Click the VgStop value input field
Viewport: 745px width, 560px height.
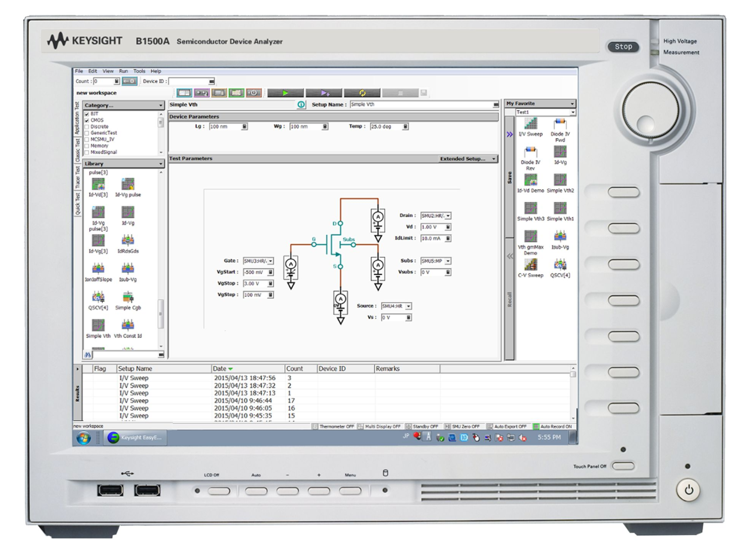(255, 284)
